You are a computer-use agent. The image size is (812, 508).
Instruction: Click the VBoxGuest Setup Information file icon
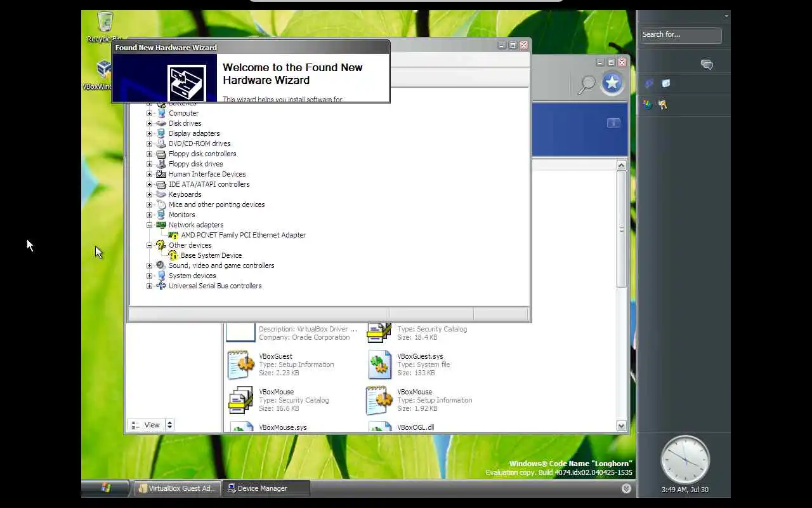click(x=241, y=364)
